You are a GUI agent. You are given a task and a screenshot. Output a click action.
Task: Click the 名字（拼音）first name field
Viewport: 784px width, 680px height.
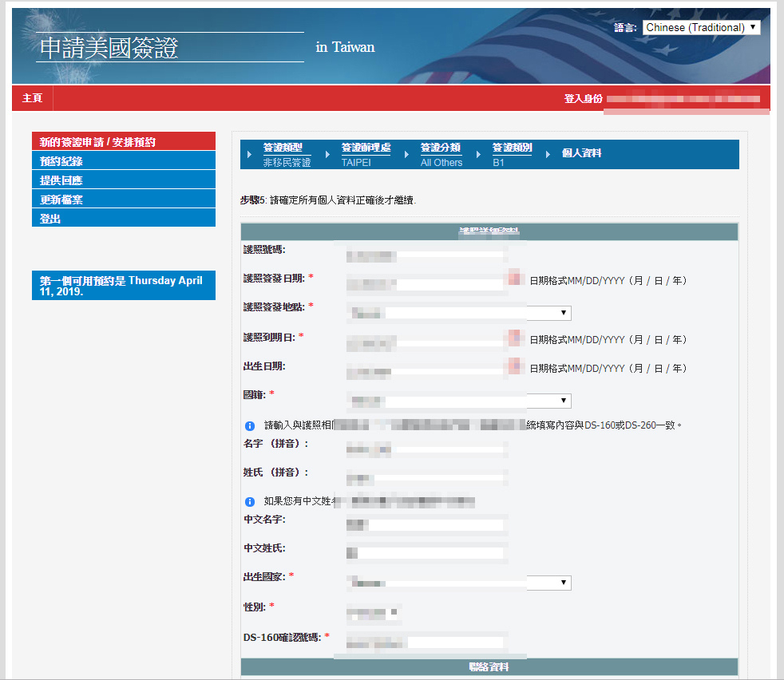click(x=426, y=449)
